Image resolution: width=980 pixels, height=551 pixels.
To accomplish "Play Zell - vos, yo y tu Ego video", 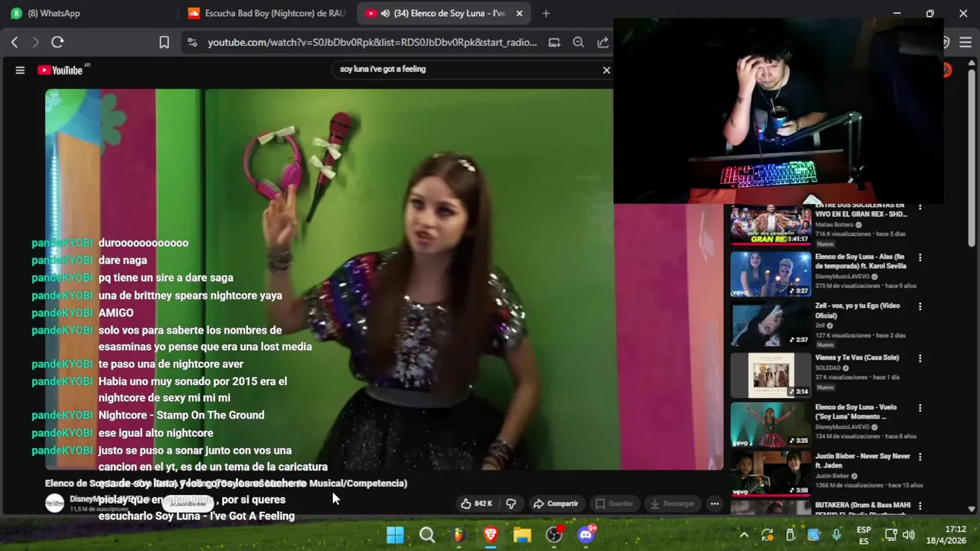I will [857, 310].
